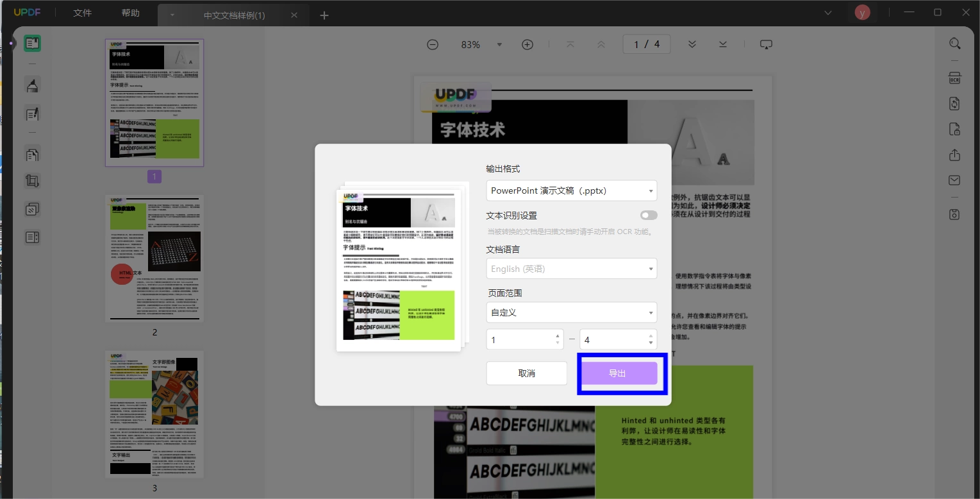Click the 文档语言 label text
This screenshot has height=499, width=980.
click(x=503, y=249)
